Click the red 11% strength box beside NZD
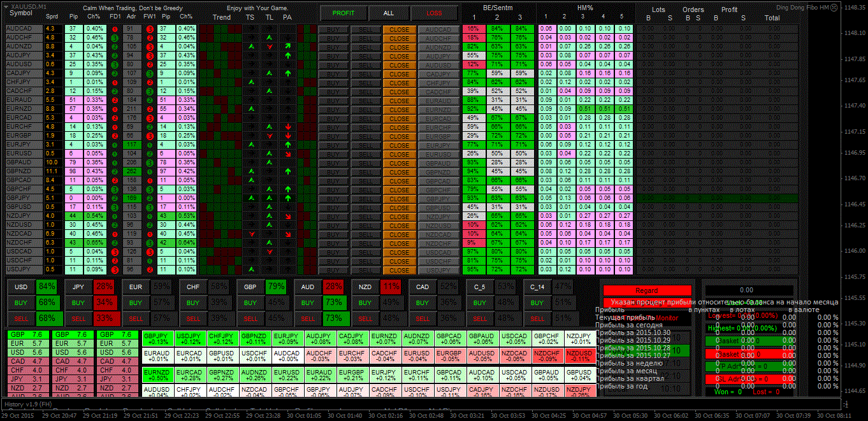This screenshot has height=421, width=868. point(391,287)
